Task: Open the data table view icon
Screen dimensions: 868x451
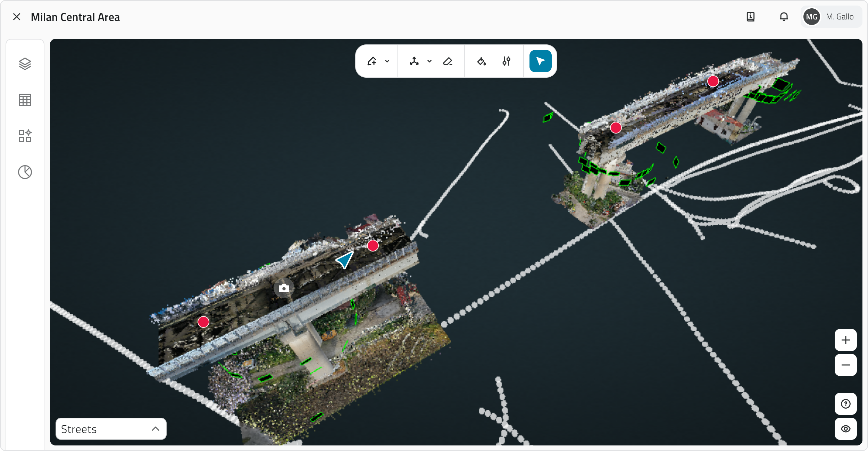Action: click(x=25, y=100)
